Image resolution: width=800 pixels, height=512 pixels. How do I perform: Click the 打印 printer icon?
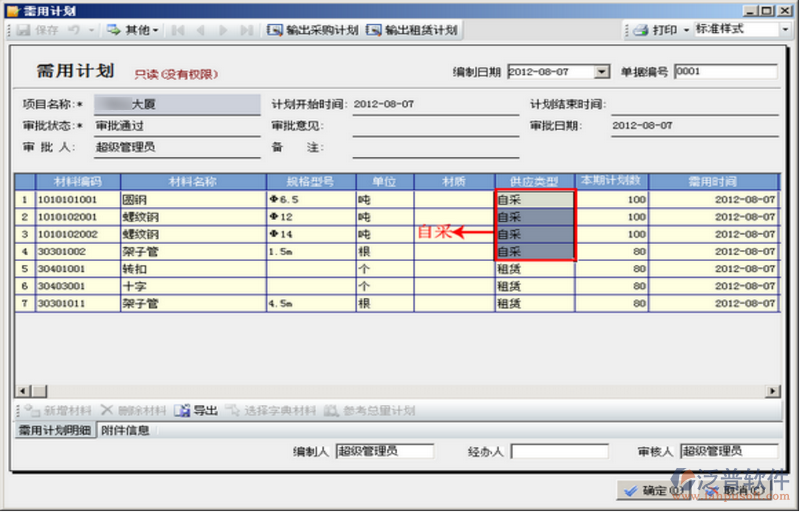[640, 30]
